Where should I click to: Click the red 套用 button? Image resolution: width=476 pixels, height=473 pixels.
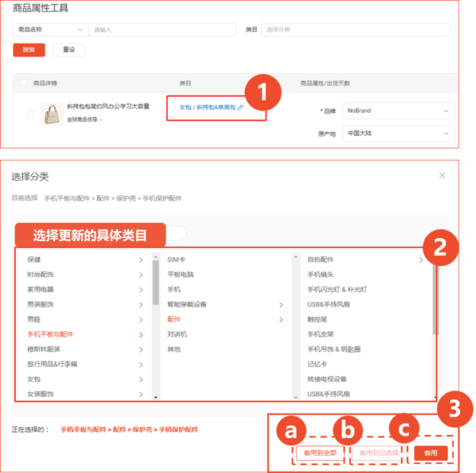430,453
